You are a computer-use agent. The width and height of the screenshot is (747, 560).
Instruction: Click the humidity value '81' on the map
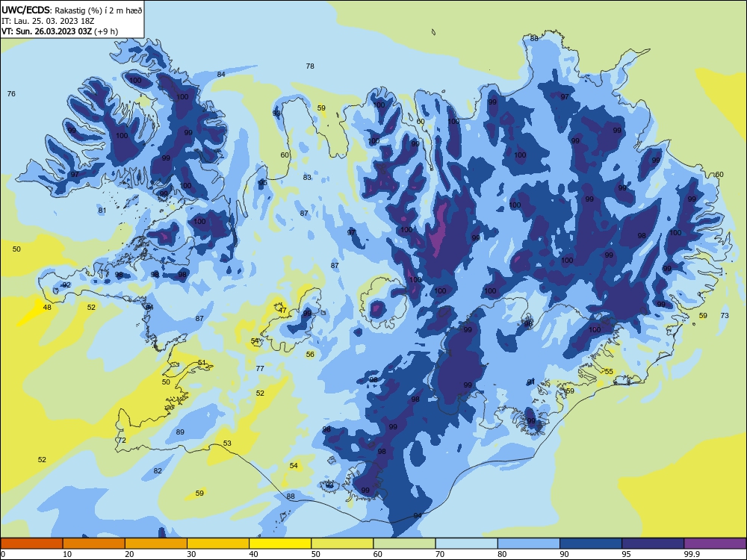point(102,211)
